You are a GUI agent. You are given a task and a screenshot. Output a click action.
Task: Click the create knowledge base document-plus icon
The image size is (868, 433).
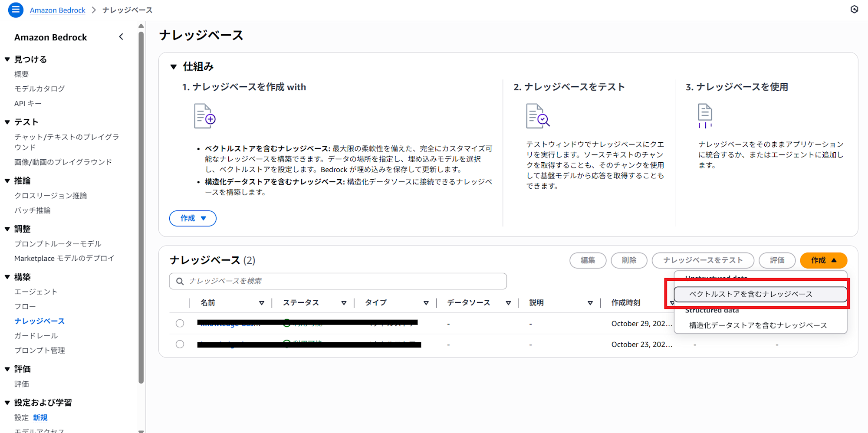pyautogui.click(x=204, y=116)
